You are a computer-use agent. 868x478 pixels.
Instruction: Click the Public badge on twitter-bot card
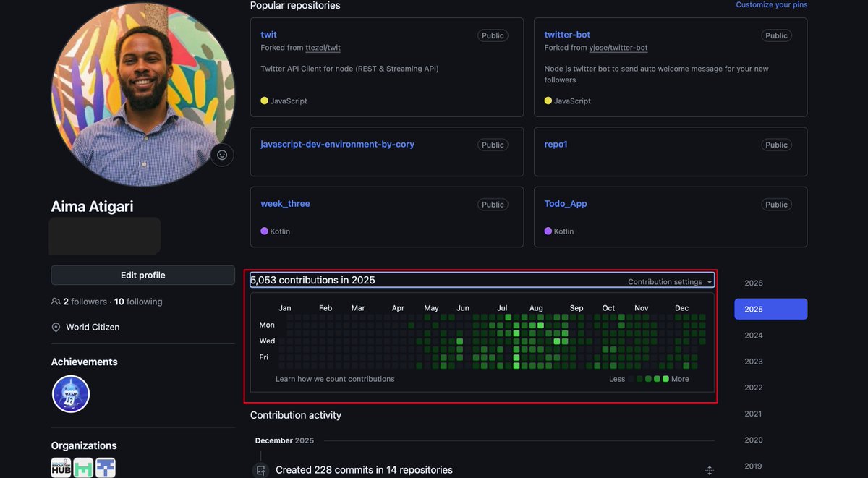pyautogui.click(x=776, y=35)
